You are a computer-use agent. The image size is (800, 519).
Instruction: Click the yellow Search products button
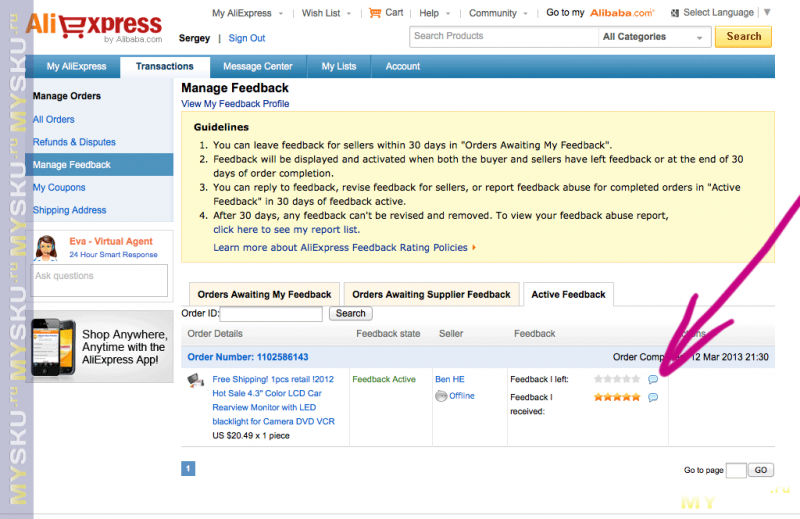point(743,37)
